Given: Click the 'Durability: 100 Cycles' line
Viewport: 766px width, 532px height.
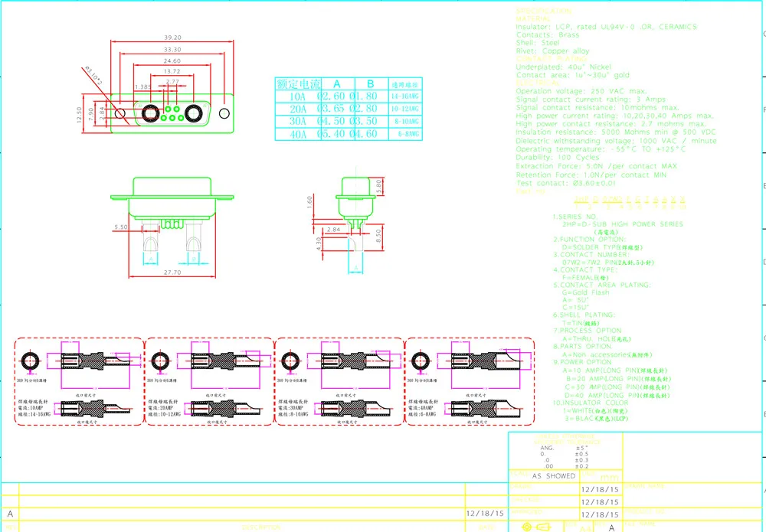Looking at the screenshot, I should [558, 158].
